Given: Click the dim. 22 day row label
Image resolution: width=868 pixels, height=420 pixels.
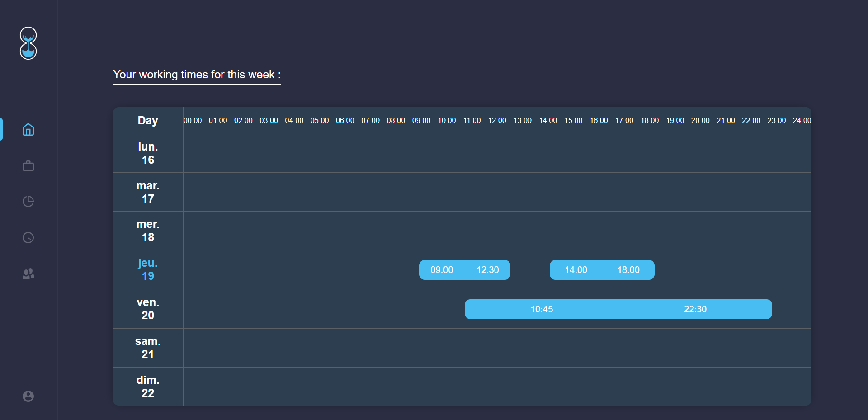Looking at the screenshot, I should [148, 387].
